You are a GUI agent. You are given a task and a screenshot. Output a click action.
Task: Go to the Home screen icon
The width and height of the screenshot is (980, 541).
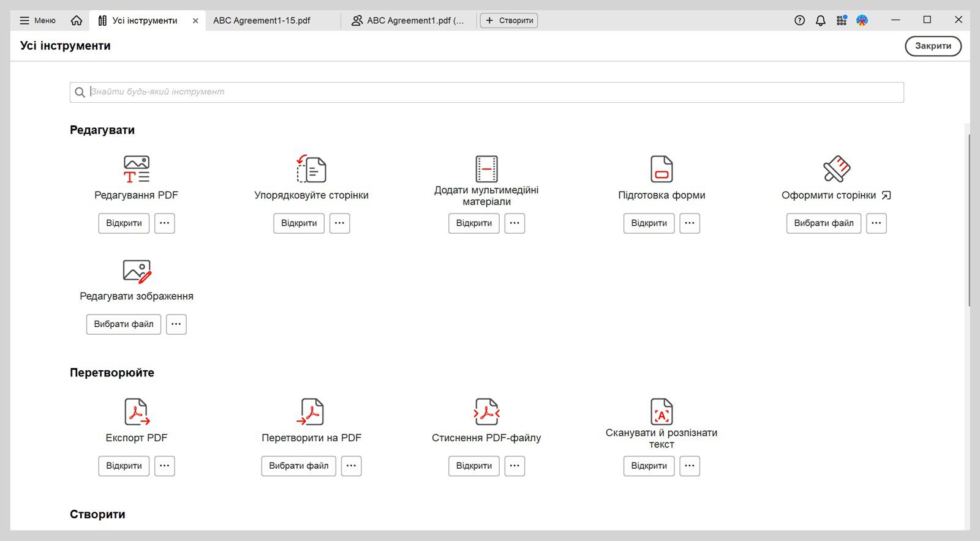[77, 20]
